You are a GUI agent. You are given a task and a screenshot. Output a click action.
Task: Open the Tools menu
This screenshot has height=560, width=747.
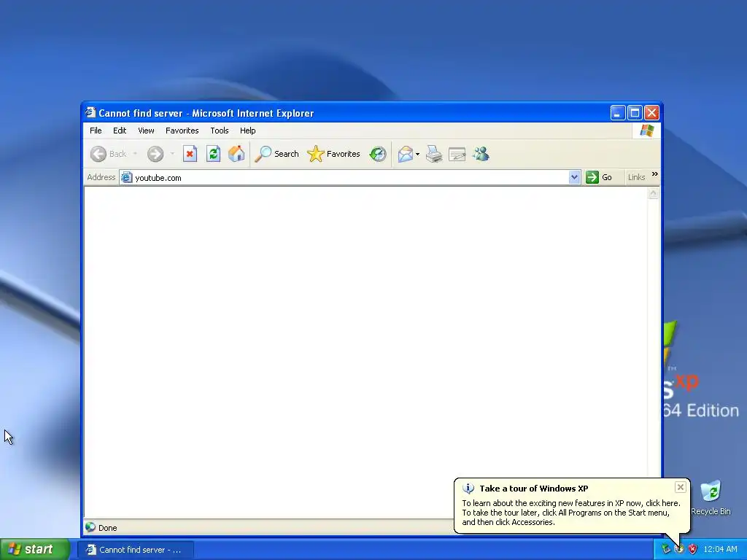pyautogui.click(x=219, y=131)
